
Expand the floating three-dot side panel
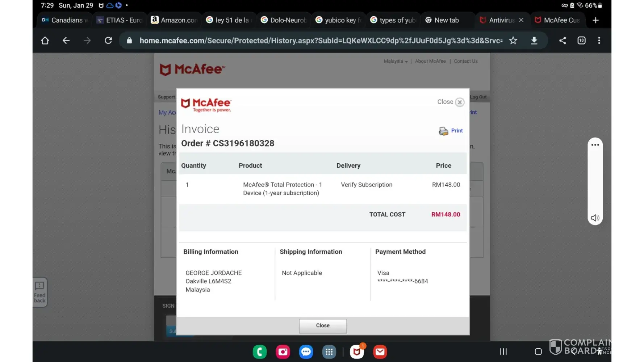pyautogui.click(x=595, y=145)
